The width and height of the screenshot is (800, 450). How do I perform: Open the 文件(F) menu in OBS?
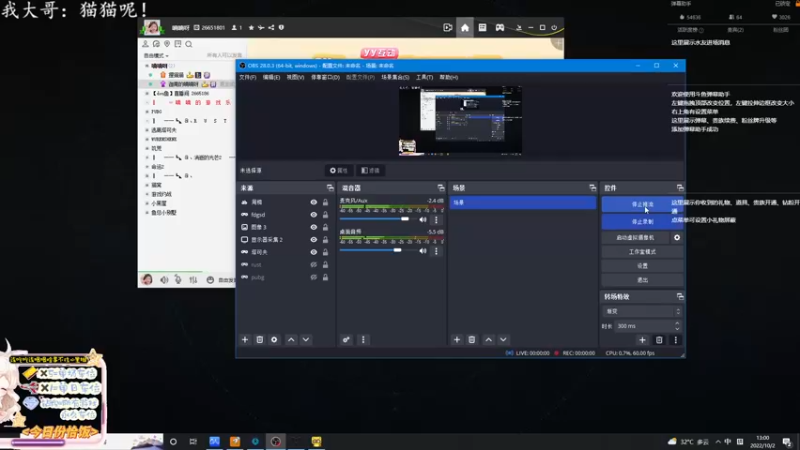(x=248, y=78)
